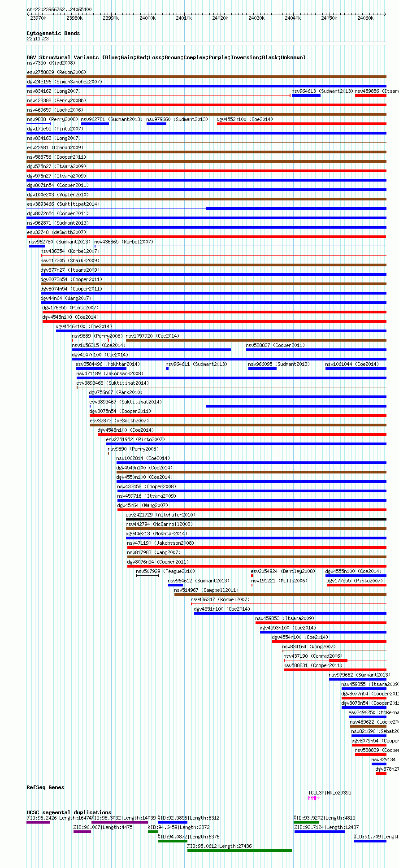Select label esv3584496 (Mokhtar2014)
This screenshot has height=868, width=399.
[108, 364]
